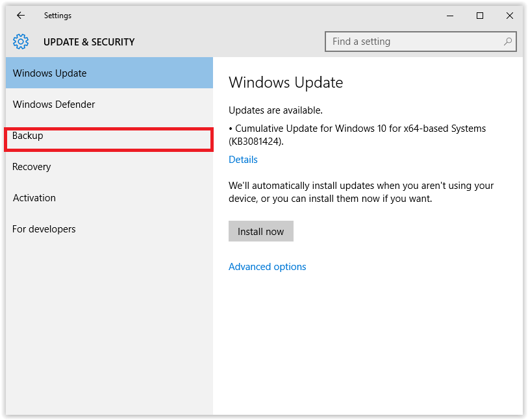The image size is (528, 420).
Task: Focus the Find a setting field
Action: coord(421,42)
